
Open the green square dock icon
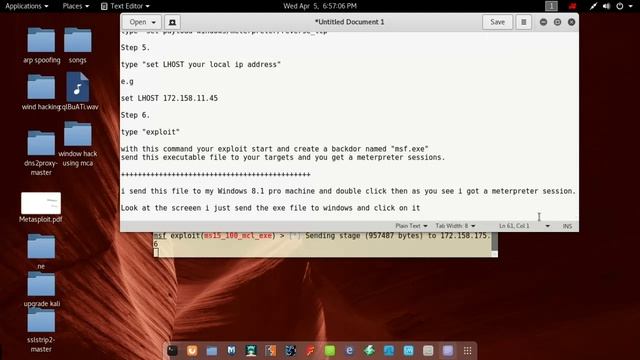(x=330, y=350)
